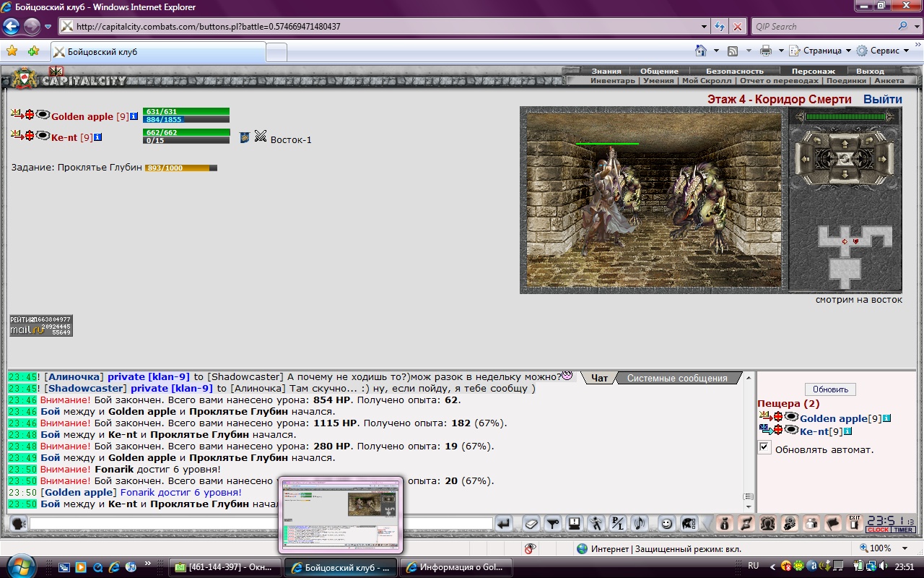This screenshot has height=578, width=924.
Task: Click the eraser clear-chat icon
Action: pyautogui.click(x=532, y=524)
